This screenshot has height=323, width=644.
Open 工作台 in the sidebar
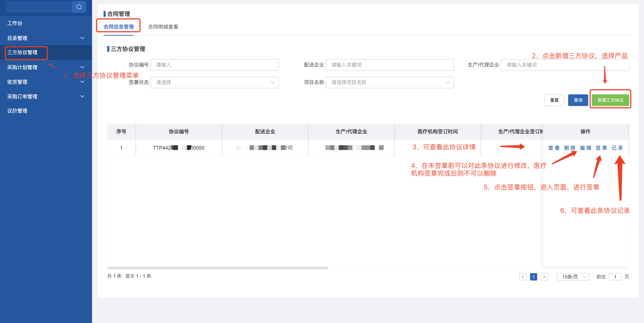pyautogui.click(x=15, y=23)
